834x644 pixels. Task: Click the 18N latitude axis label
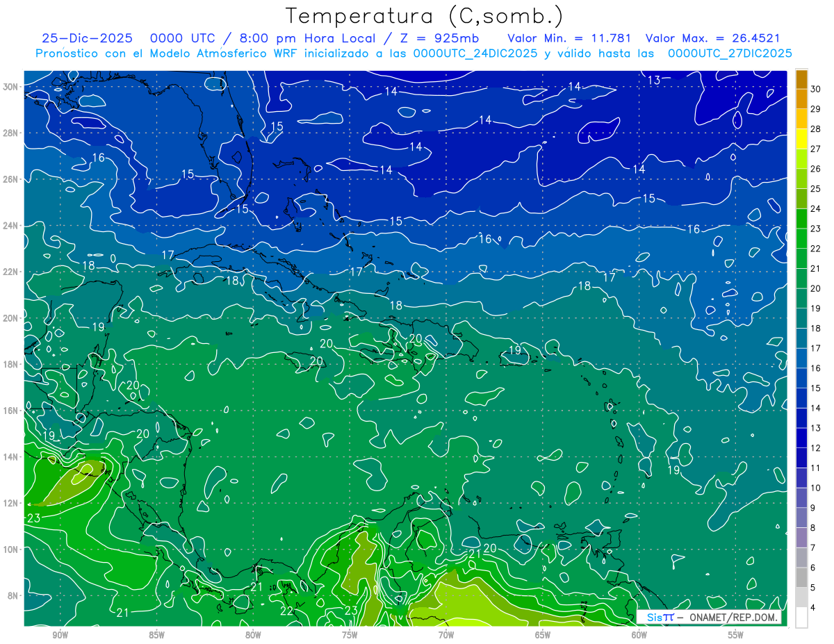click(x=11, y=364)
